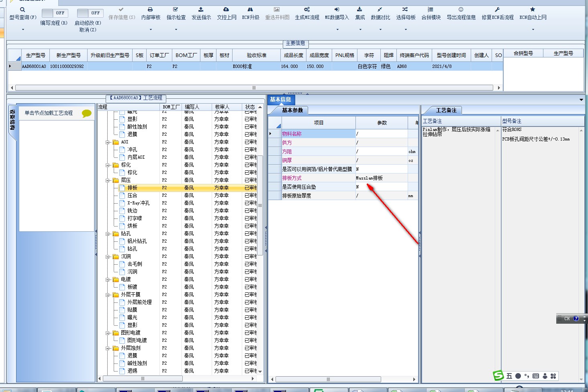Screen dimensions: 588x392
Task: Start ECN升级 from the toolbar
Action: click(250, 13)
